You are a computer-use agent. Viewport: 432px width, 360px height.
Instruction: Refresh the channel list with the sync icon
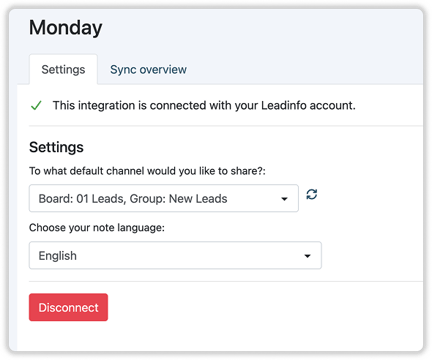pos(312,194)
